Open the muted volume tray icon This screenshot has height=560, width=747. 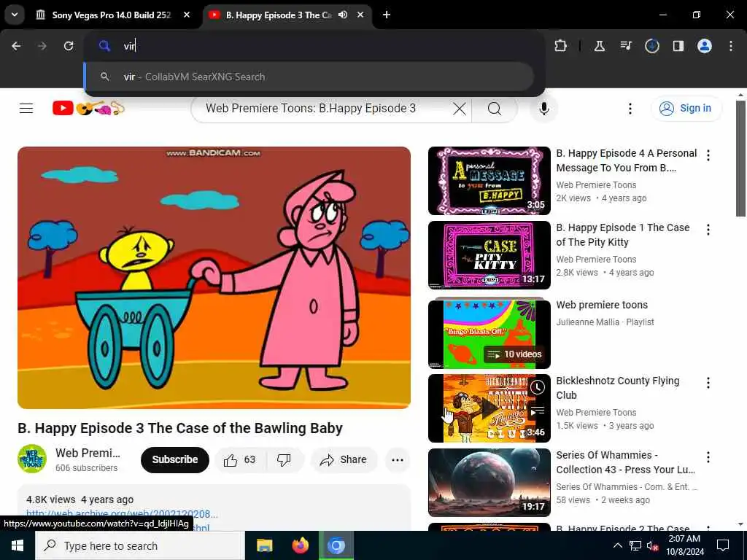coord(652,545)
